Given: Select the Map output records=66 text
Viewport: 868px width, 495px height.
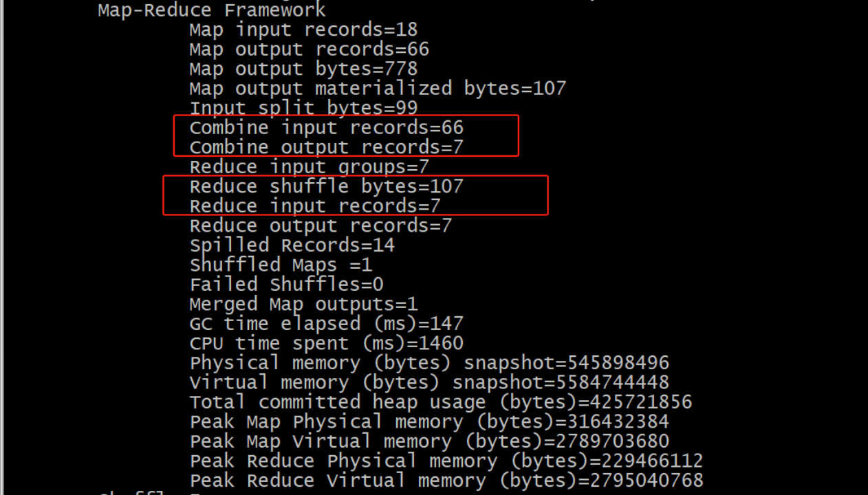Looking at the screenshot, I should click(x=309, y=49).
